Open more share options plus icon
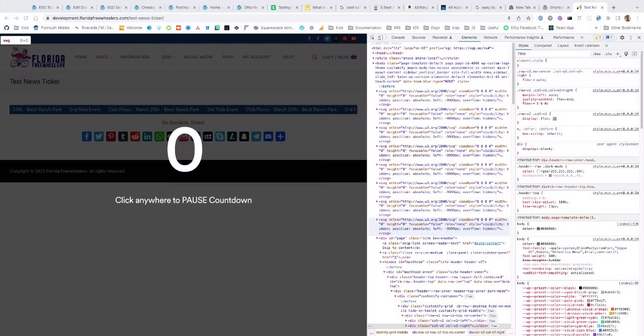 pos(280,136)
